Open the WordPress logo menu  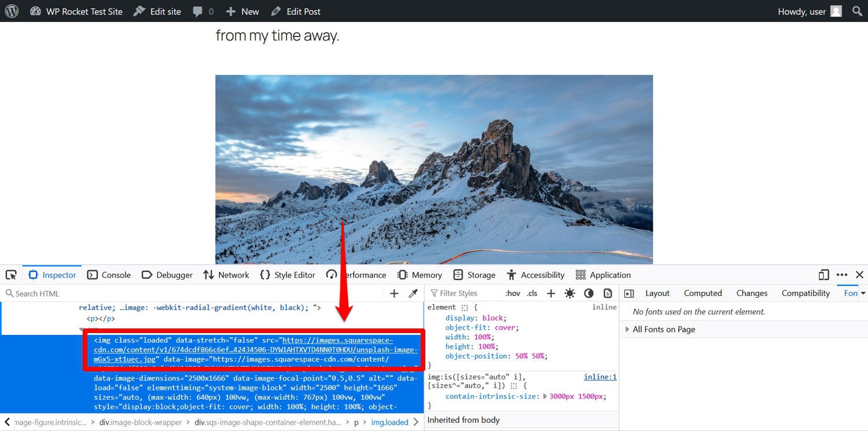(x=12, y=11)
